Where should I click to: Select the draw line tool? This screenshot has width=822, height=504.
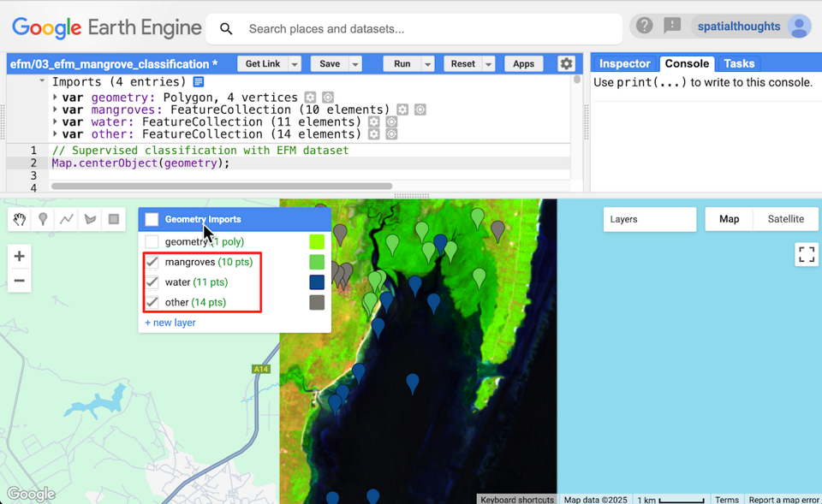pyautogui.click(x=66, y=220)
